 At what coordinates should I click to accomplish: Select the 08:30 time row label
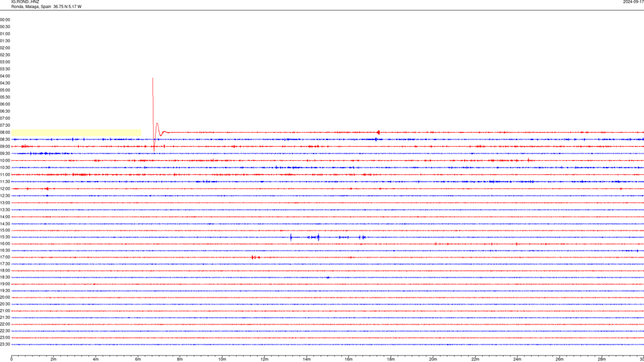[x=5, y=139]
